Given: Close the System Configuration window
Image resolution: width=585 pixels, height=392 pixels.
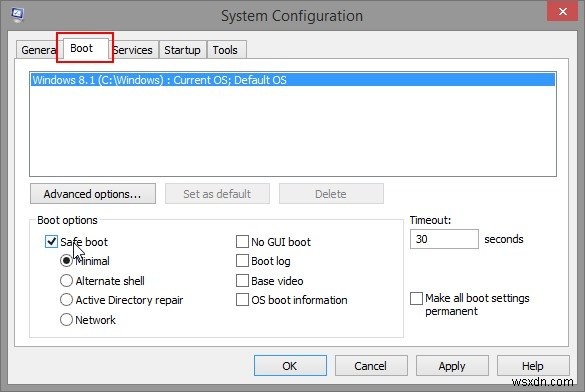Looking at the screenshot, I should [x=563, y=12].
